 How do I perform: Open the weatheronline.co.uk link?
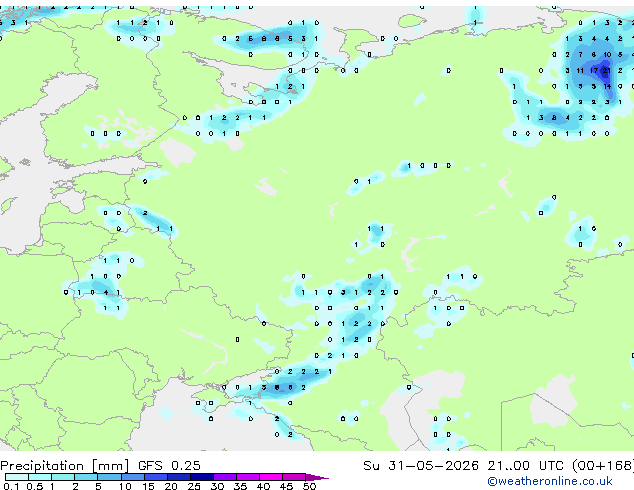point(550,481)
